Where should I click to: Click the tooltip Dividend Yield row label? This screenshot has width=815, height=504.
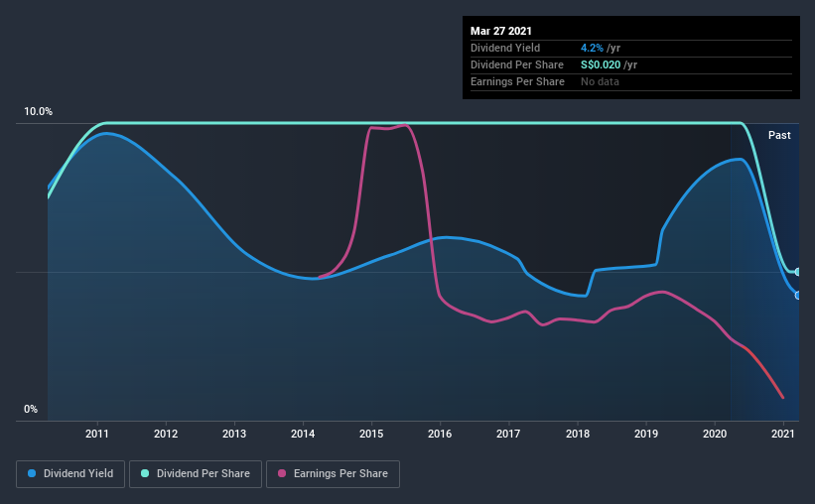tap(505, 48)
